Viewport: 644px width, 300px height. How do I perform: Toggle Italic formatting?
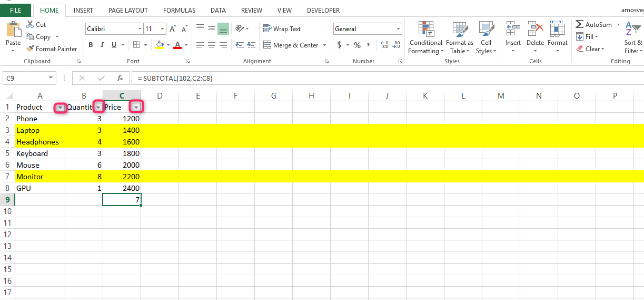[x=102, y=45]
